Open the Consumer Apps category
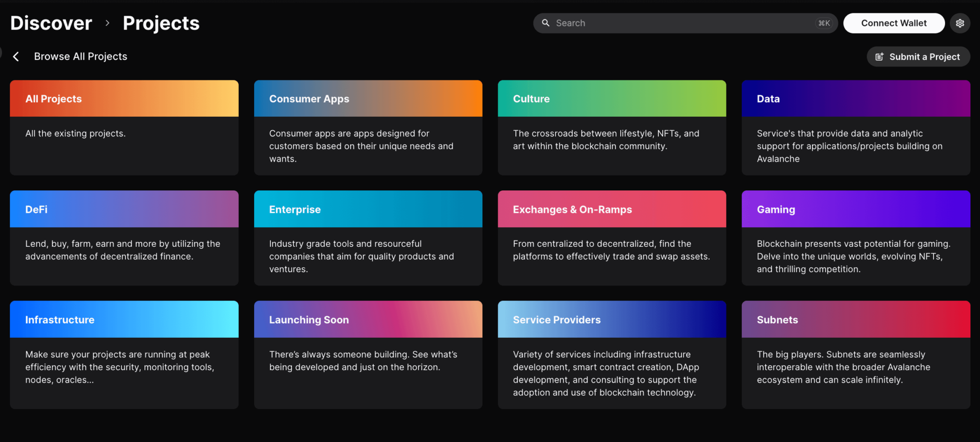980x442 pixels. 368,127
